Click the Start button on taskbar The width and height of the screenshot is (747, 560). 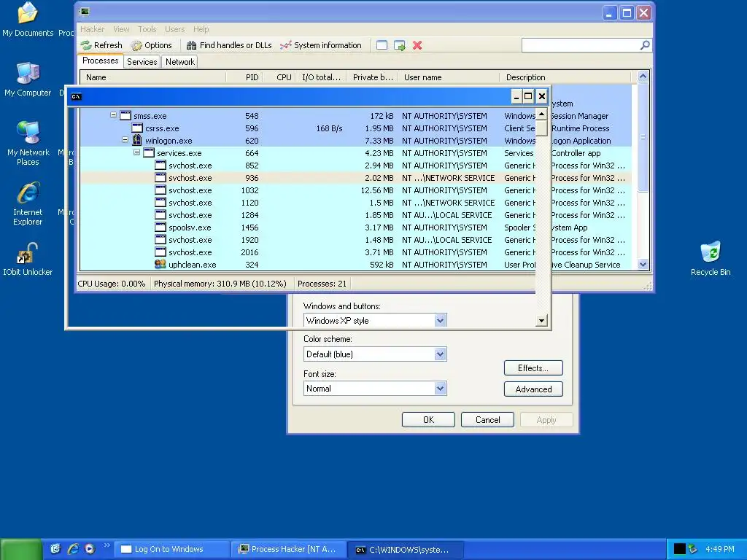point(21,549)
